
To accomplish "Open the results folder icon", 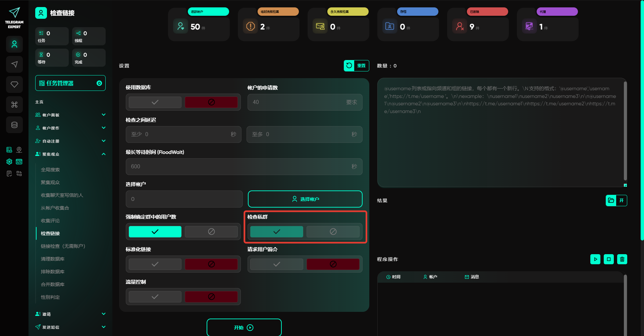I will click(611, 201).
